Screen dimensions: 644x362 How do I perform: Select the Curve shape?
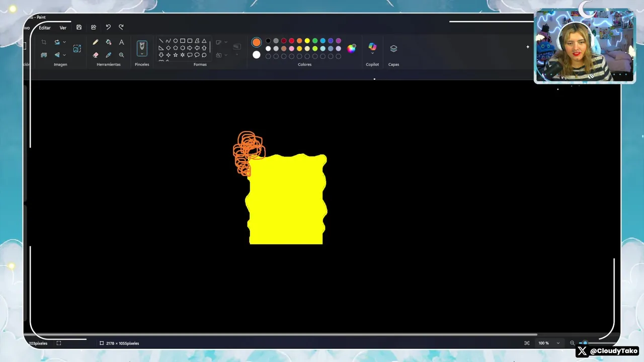168,41
